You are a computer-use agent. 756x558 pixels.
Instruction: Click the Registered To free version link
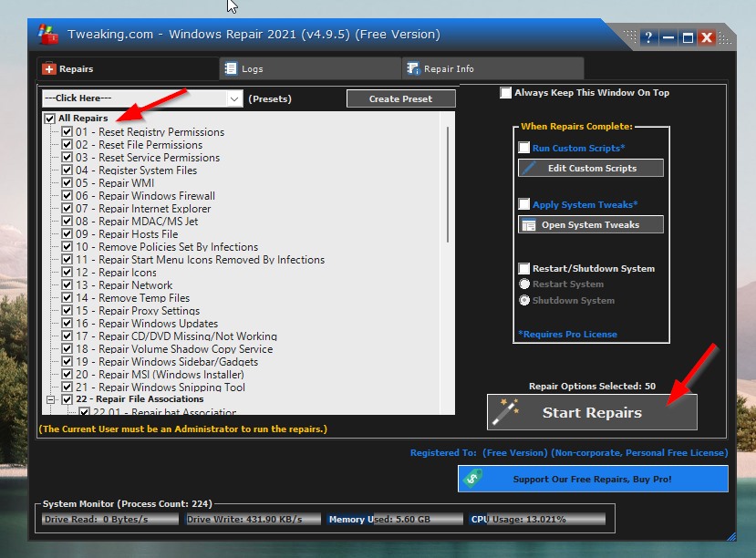tap(569, 452)
